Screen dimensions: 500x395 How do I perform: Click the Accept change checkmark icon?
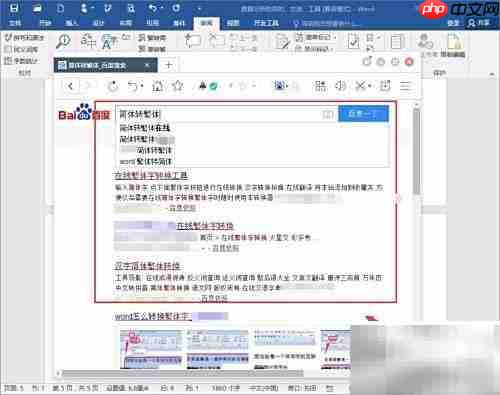[353, 42]
